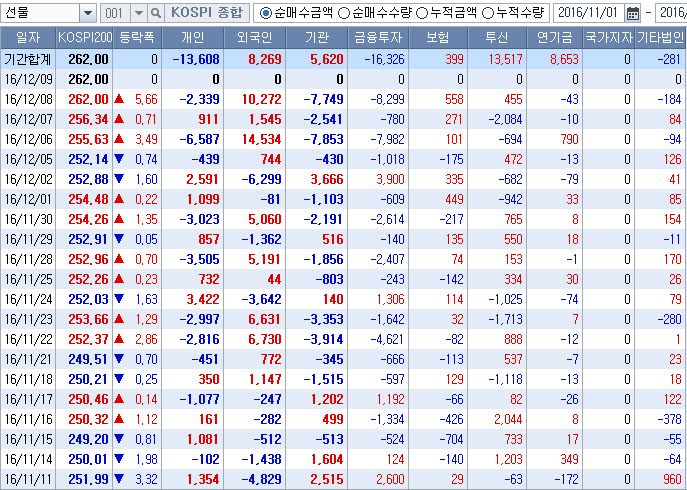
Task: Click 연기금 value 790 on 16/12/06
Action: point(570,139)
